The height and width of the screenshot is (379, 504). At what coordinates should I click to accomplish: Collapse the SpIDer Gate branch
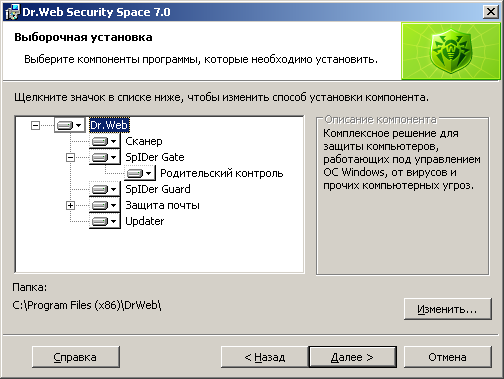(x=70, y=157)
